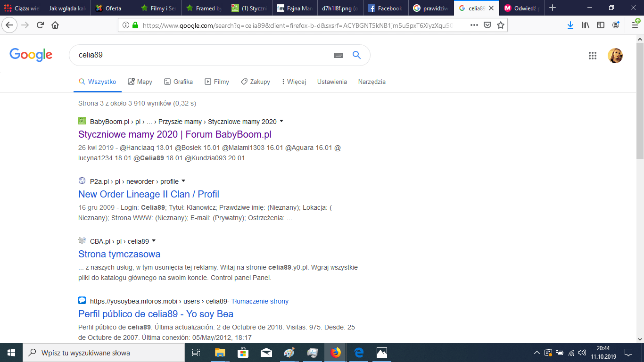Open the Więcej search options menu
This screenshot has width=644, height=362.
(294, 82)
